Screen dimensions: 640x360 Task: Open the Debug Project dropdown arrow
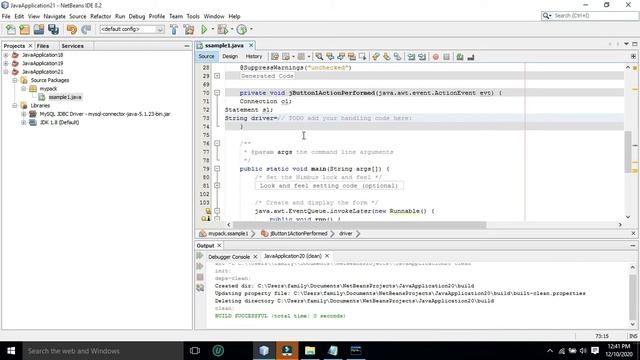coord(232,29)
